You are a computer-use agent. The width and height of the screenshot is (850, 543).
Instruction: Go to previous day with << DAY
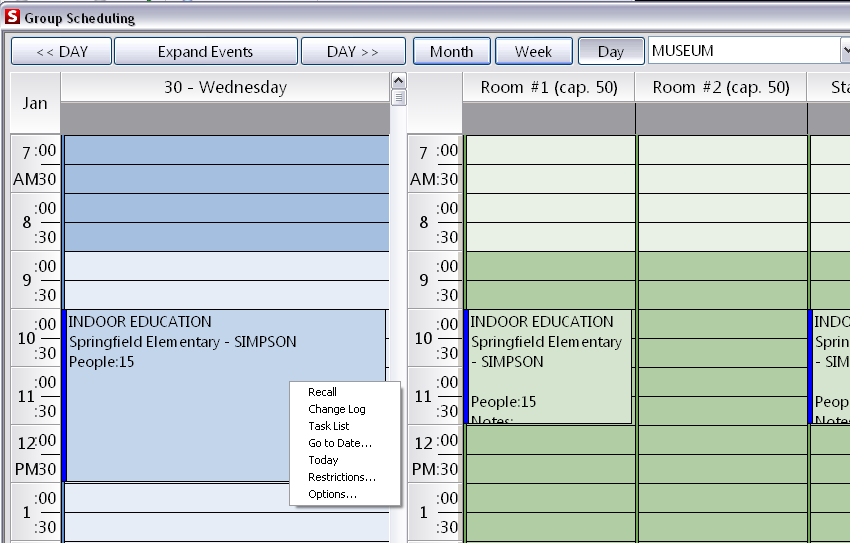coord(61,51)
